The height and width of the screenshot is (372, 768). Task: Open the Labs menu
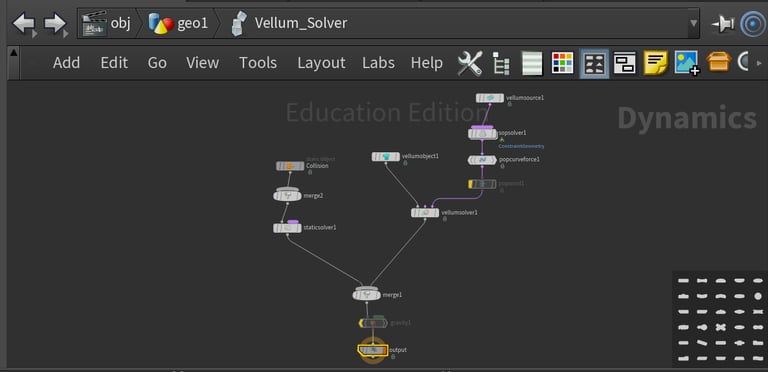pos(379,63)
